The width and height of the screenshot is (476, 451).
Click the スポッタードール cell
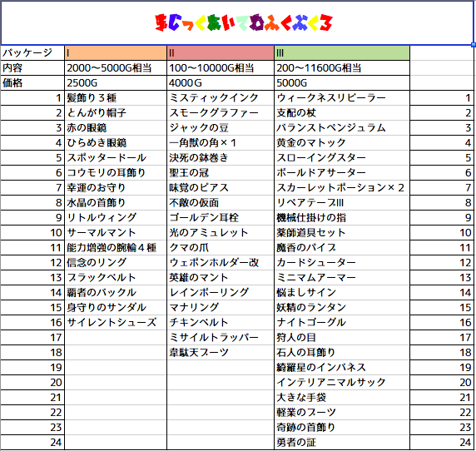tap(116, 158)
